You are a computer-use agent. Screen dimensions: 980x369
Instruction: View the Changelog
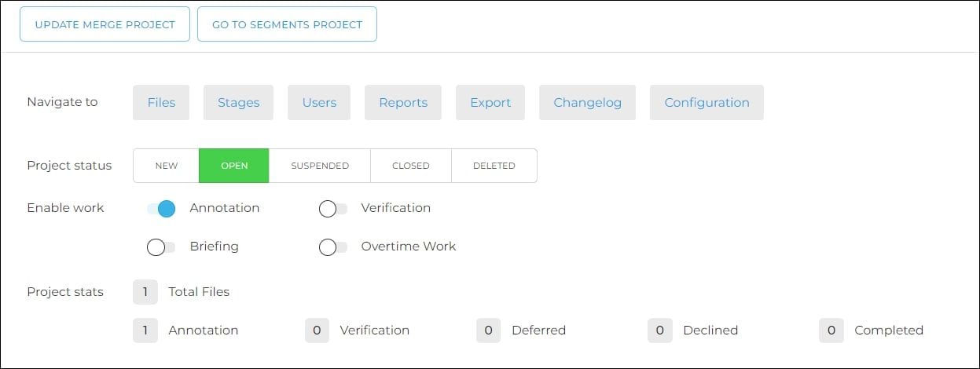(587, 103)
